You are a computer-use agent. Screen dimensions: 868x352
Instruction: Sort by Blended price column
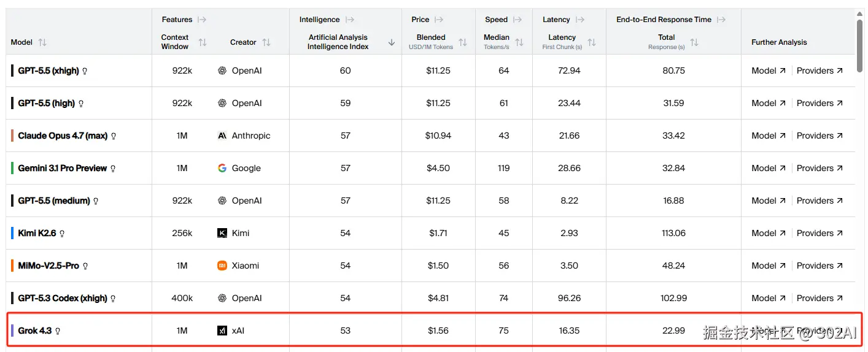coord(463,42)
